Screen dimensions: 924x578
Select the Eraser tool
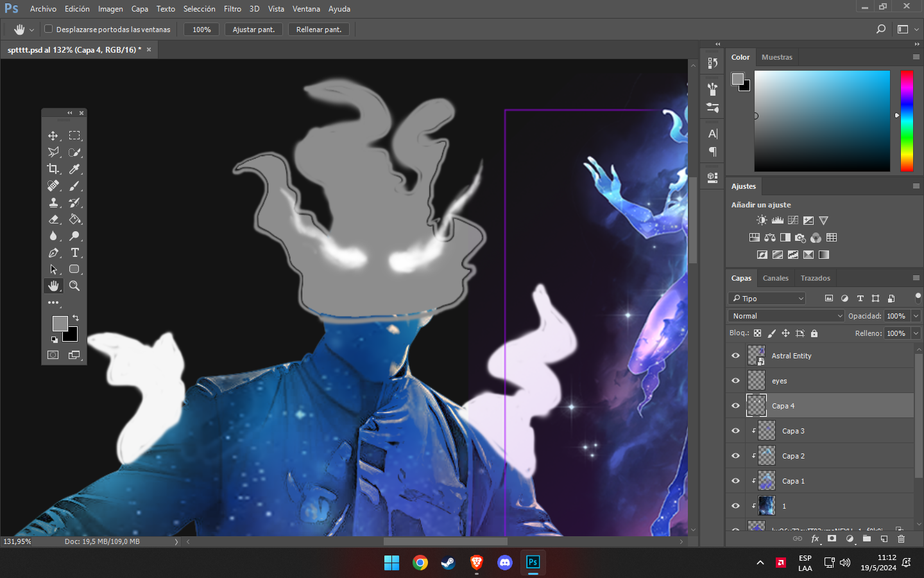click(53, 219)
